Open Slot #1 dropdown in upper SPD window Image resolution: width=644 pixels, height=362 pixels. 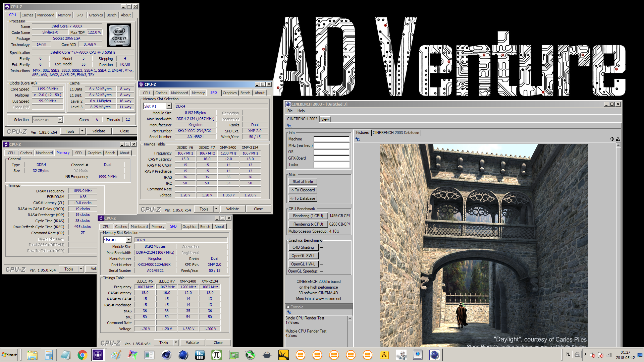point(169,106)
